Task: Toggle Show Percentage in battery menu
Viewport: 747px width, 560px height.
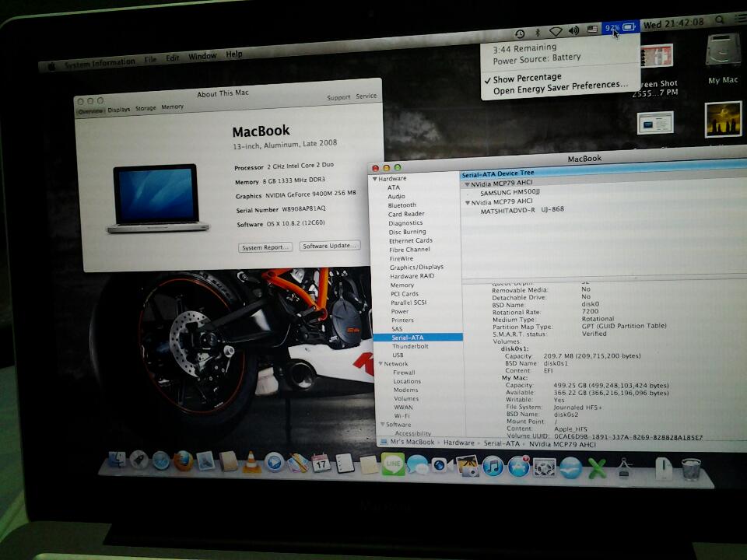Action: pos(527,78)
